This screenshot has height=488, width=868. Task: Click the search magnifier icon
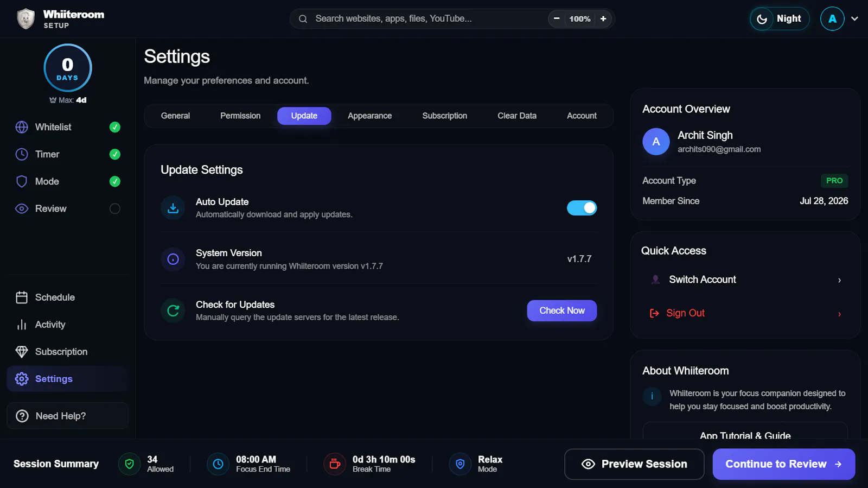tap(303, 19)
